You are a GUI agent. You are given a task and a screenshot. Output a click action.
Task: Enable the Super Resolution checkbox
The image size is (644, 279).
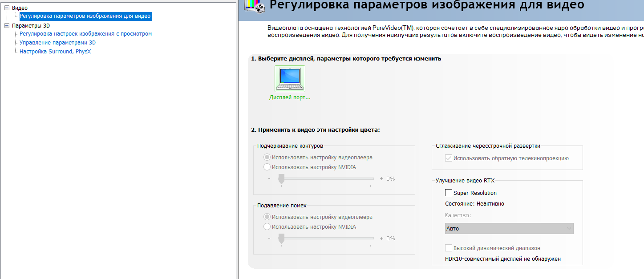point(449,193)
